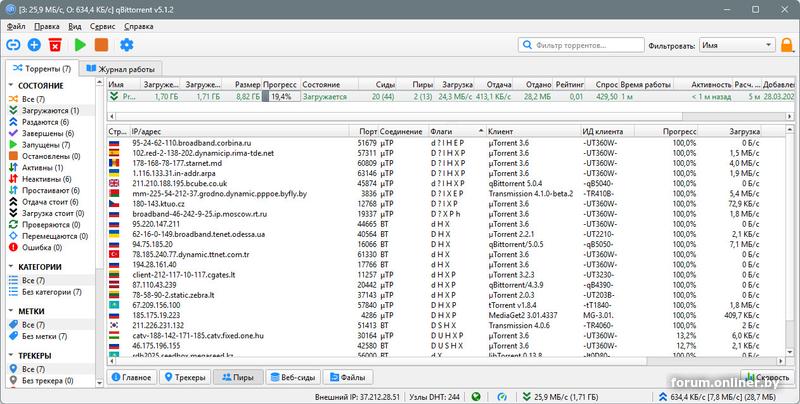
Task: Click the add torrent link icon
Action: (13, 45)
